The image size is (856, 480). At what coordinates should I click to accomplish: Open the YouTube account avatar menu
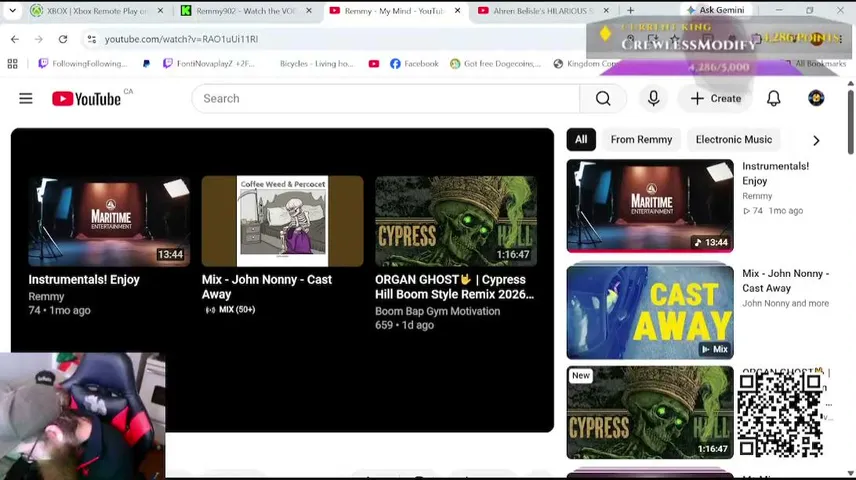[x=816, y=98]
